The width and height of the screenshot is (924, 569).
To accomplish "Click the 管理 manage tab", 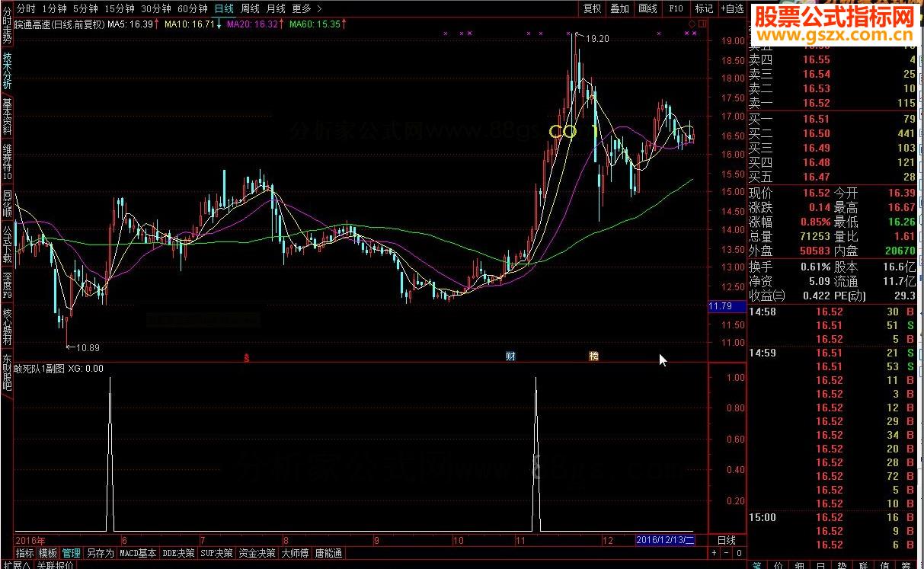I will [72, 553].
